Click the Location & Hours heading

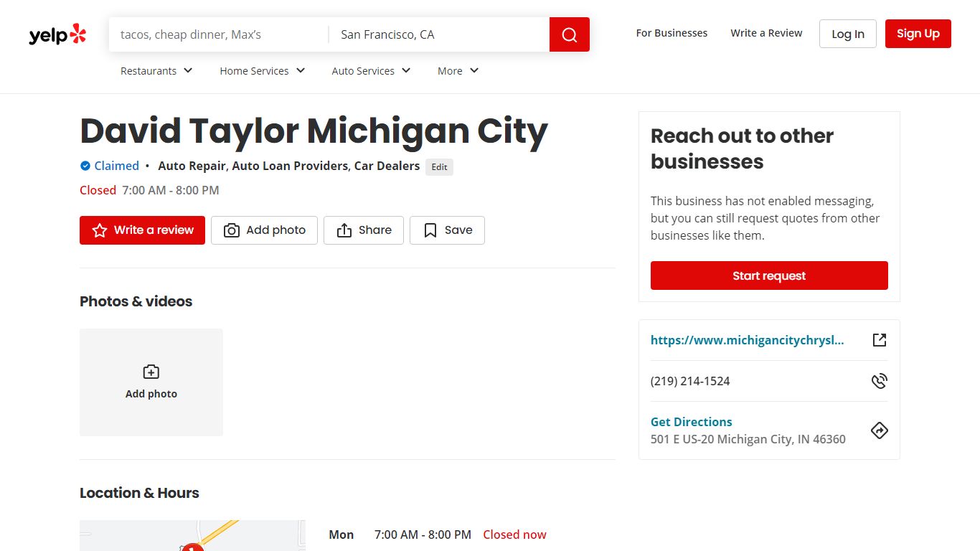139,493
